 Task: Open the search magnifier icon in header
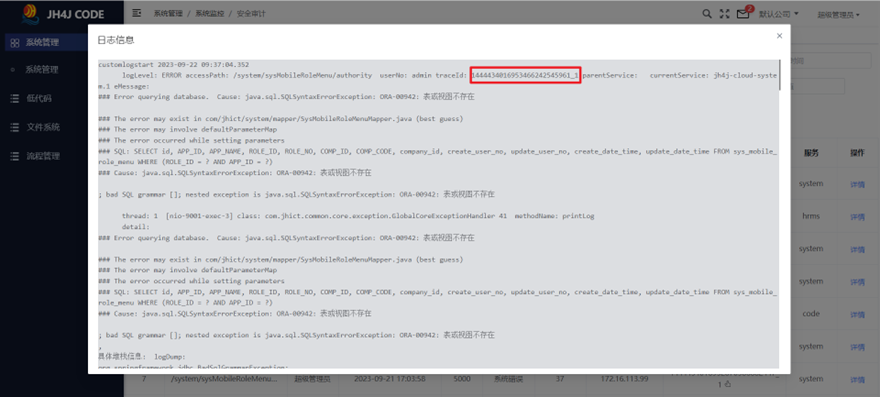coord(707,13)
